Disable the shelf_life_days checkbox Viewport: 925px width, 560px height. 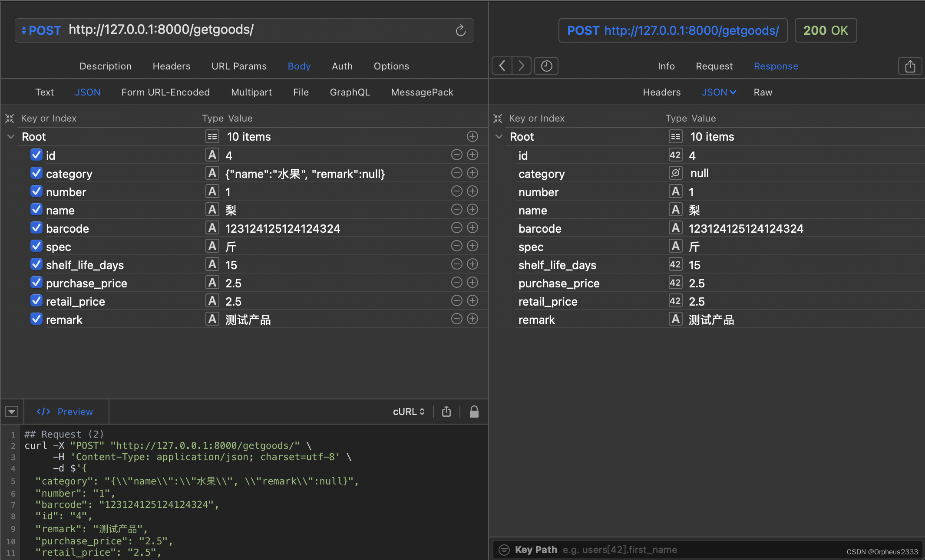pos(36,264)
